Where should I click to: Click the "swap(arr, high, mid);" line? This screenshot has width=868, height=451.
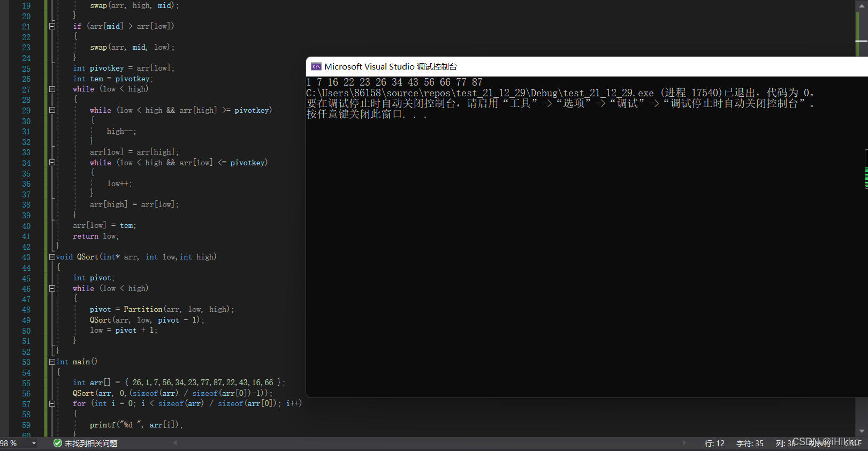click(134, 5)
